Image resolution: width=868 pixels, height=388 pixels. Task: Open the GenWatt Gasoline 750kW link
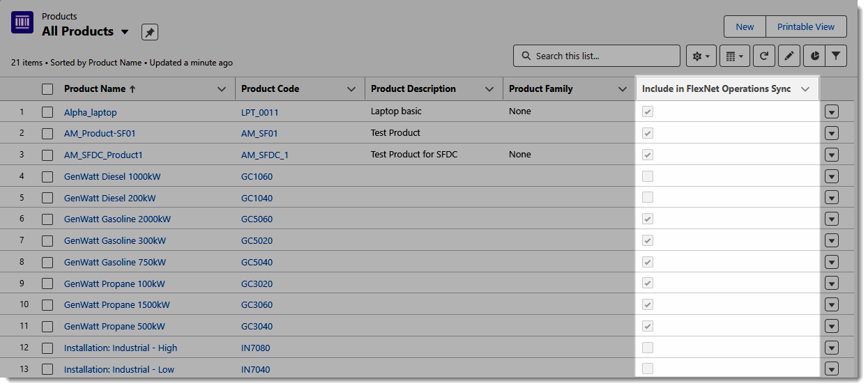click(115, 263)
